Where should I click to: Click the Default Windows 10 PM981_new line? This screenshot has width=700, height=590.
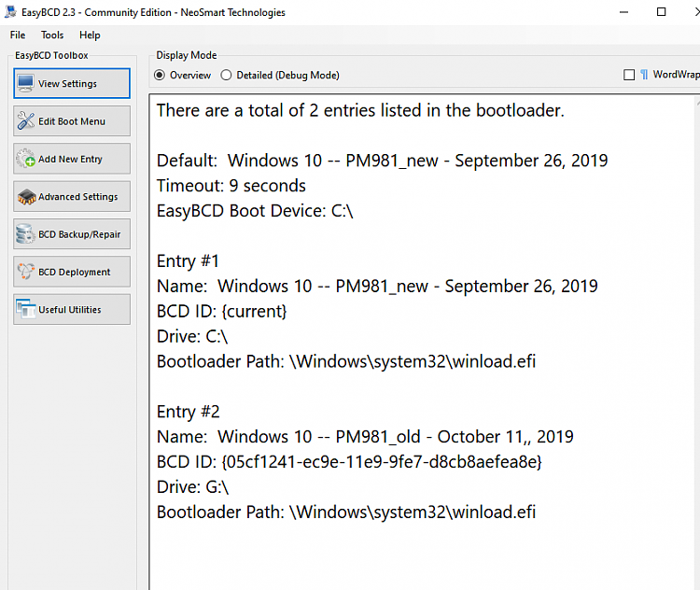point(382,161)
